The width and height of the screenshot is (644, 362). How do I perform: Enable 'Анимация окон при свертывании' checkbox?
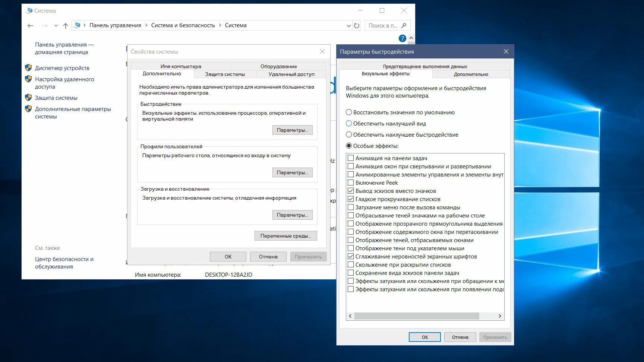tap(351, 166)
